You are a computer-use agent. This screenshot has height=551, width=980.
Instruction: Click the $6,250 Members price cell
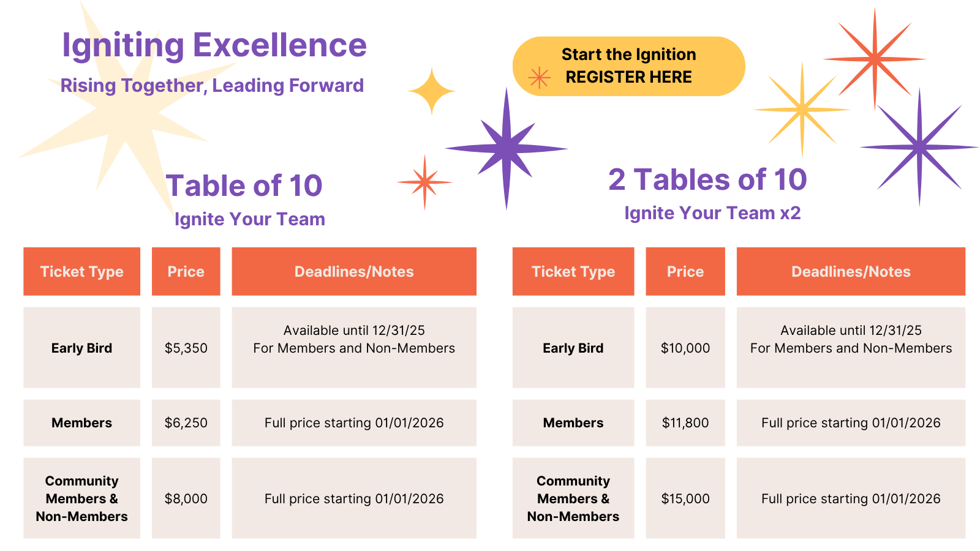point(186,422)
